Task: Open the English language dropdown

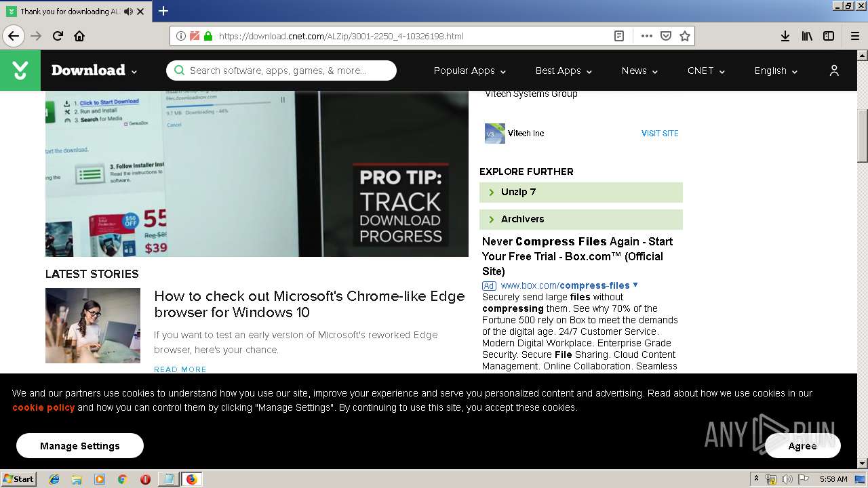Action: point(776,70)
